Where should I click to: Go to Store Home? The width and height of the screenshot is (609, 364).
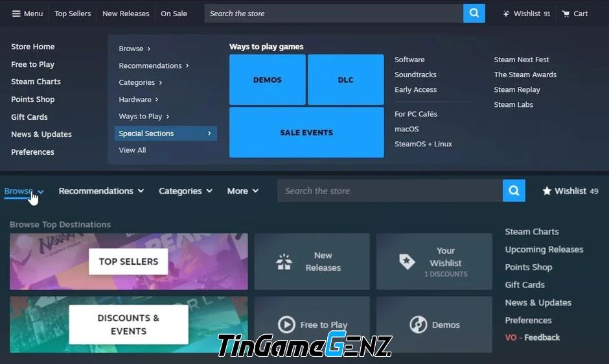pyautogui.click(x=33, y=47)
